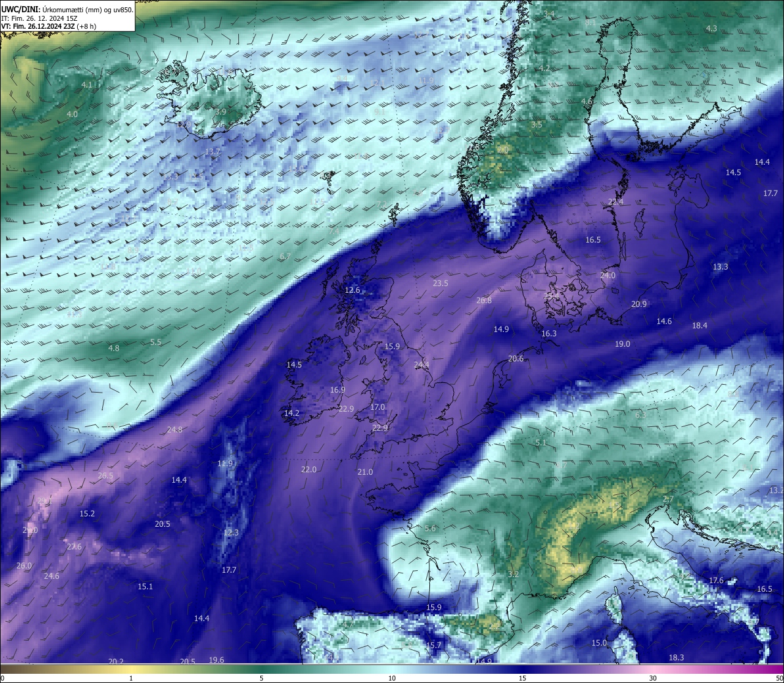Click the 3.9 value over Iceland

click(221, 111)
